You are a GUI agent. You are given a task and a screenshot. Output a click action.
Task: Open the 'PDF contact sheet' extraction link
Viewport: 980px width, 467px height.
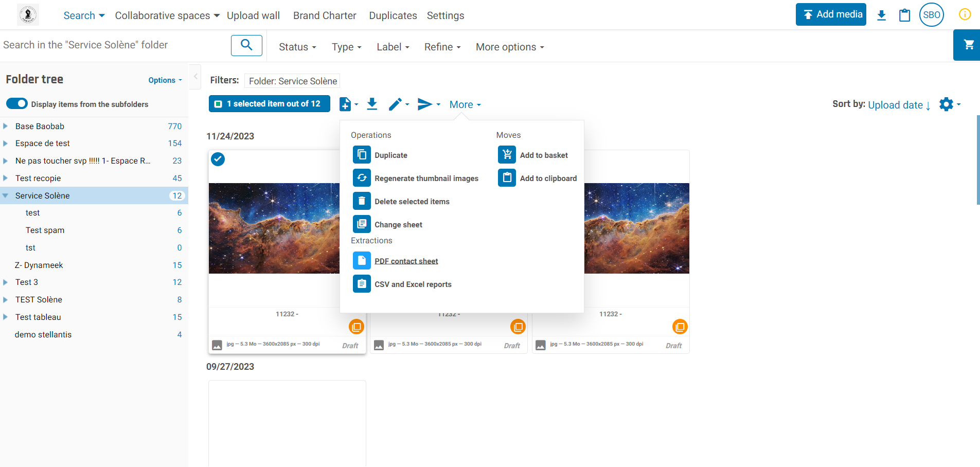pyautogui.click(x=406, y=261)
